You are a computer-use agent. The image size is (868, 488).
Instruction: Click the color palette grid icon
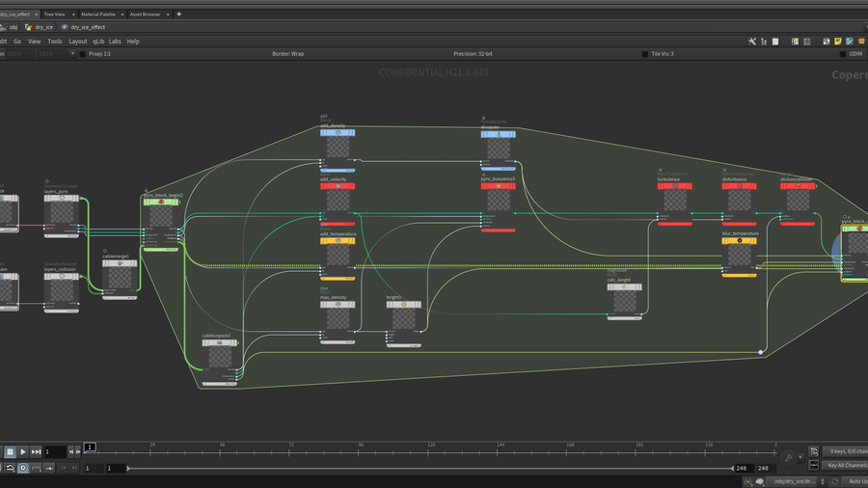pyautogui.click(x=794, y=41)
